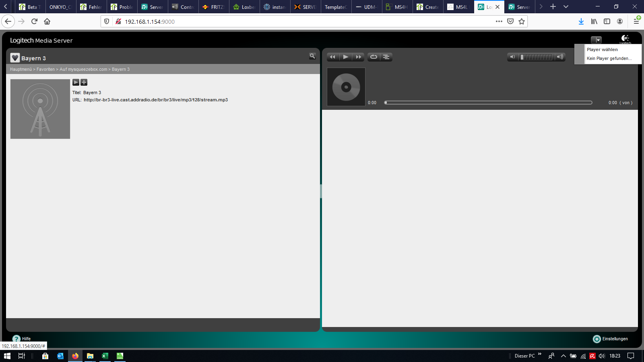Add Bayern 3 to the playlist
This screenshot has height=362, width=644.
84,82
